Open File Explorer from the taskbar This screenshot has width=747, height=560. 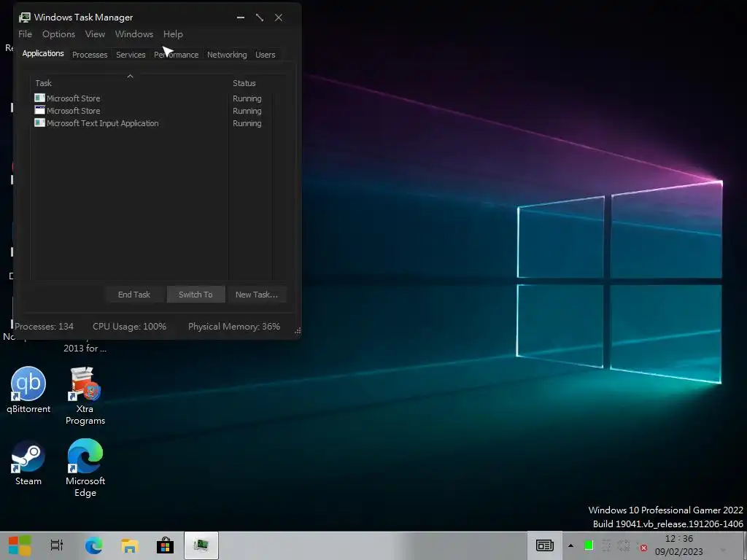[x=129, y=545]
